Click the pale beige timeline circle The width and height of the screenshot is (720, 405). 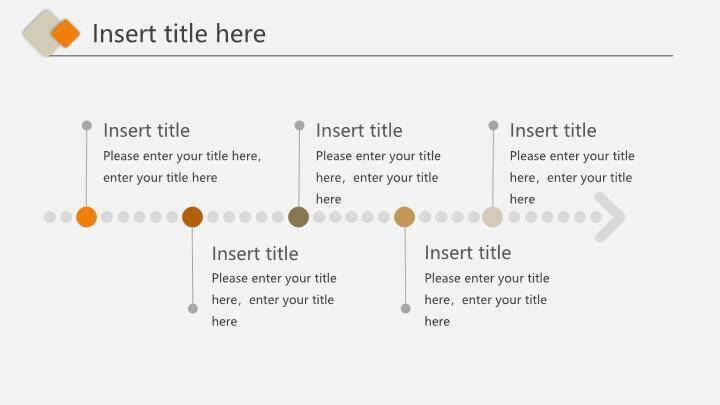click(492, 217)
